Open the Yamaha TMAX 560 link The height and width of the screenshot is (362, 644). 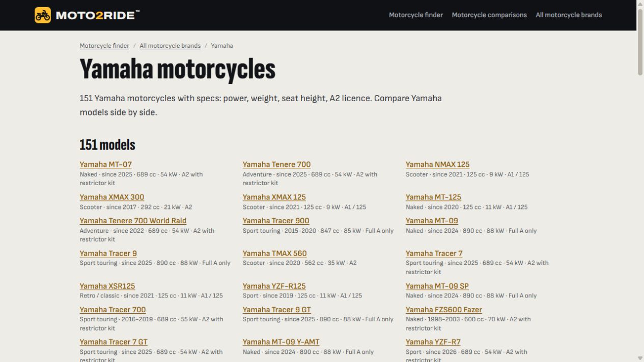click(274, 254)
